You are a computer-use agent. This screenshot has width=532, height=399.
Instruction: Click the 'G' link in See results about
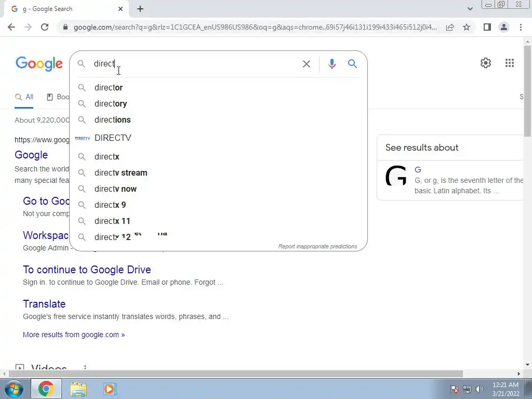click(x=418, y=170)
